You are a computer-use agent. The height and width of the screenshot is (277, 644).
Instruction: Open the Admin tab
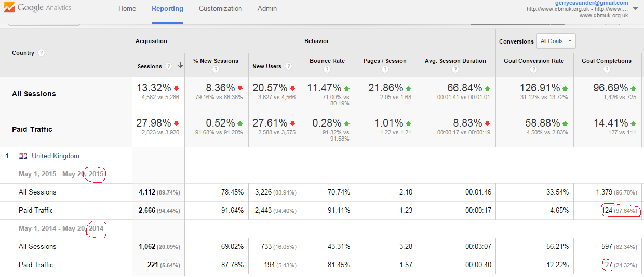pos(267,9)
